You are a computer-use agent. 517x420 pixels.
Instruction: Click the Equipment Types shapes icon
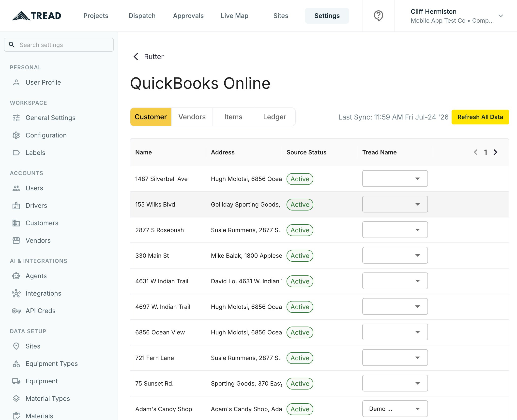coord(16,364)
